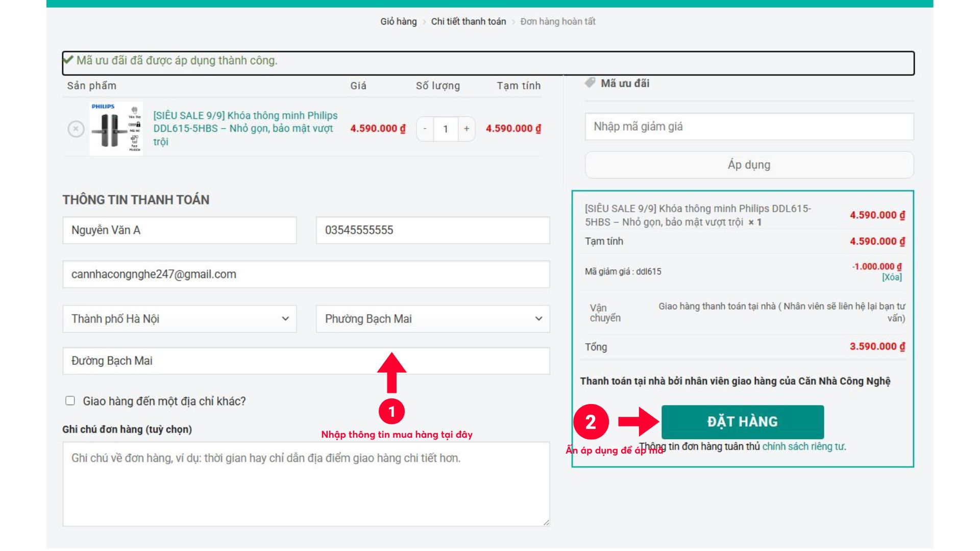Go to Chi tiết thanh toán breadcrumb step

pyautogui.click(x=469, y=21)
